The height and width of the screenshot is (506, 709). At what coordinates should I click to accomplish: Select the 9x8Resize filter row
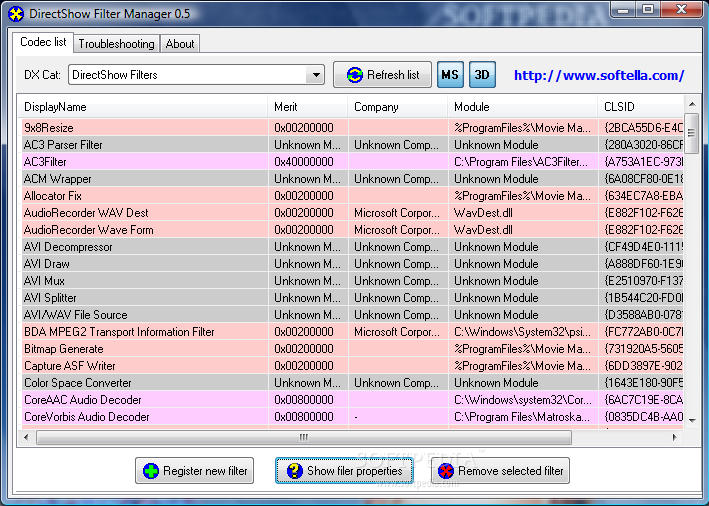[352, 128]
